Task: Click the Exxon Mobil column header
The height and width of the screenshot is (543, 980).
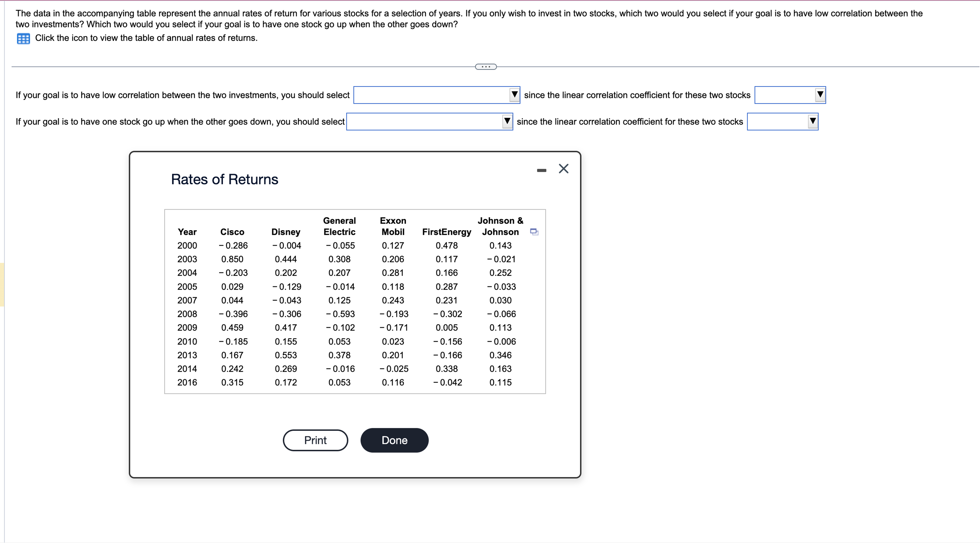Action: coord(393,226)
